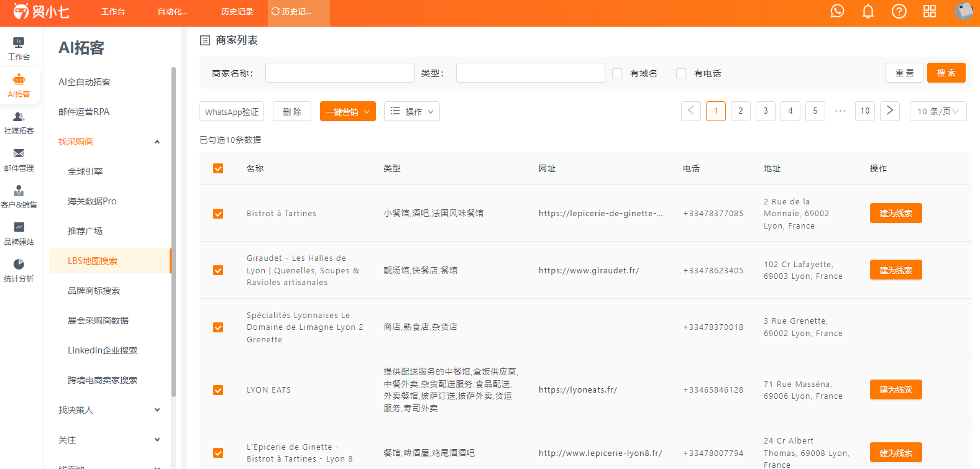Open AI全自动拓客 menu item

click(x=85, y=82)
